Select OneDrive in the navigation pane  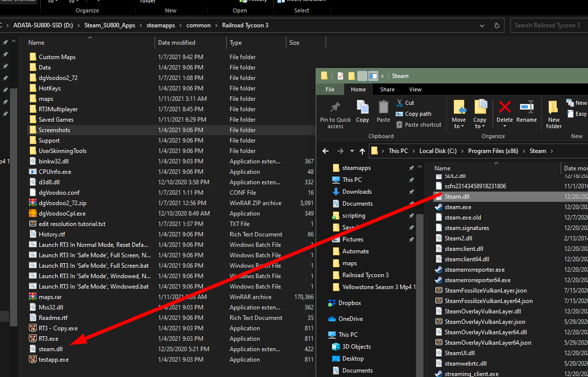click(350, 319)
